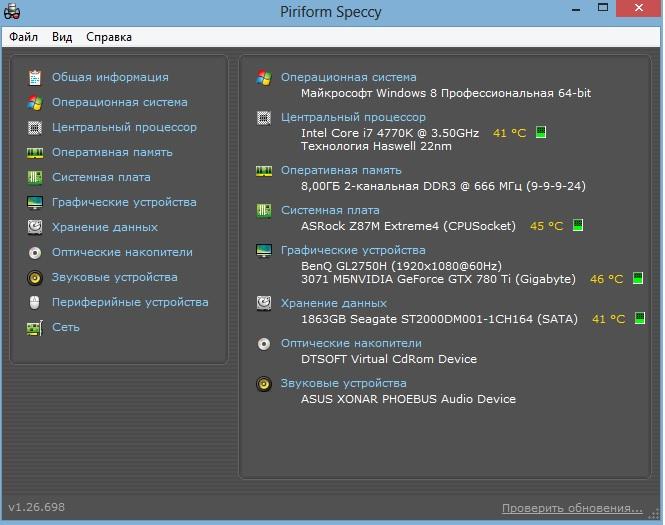Viewport: 665px width, 525px height.
Task: Select the 1863GB Seagate ST2000DM001 text
Action: point(439,319)
